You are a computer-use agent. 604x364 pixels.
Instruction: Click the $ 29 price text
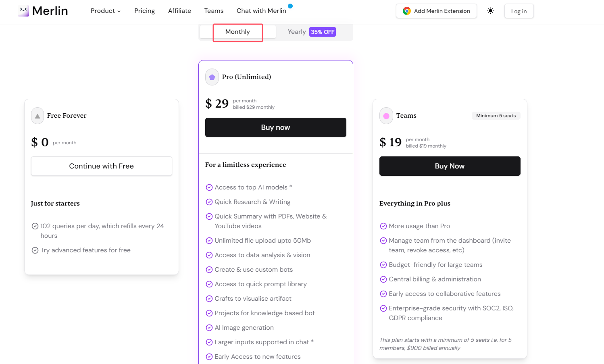pyautogui.click(x=217, y=104)
